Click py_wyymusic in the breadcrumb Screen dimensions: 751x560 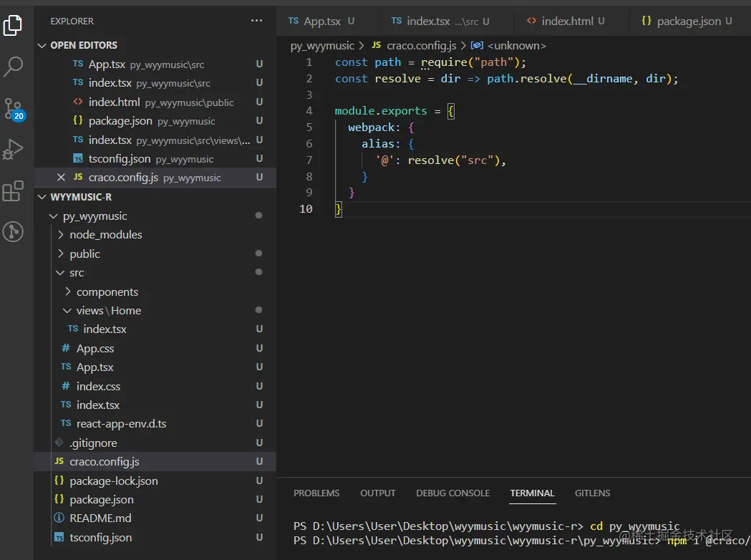click(x=322, y=46)
